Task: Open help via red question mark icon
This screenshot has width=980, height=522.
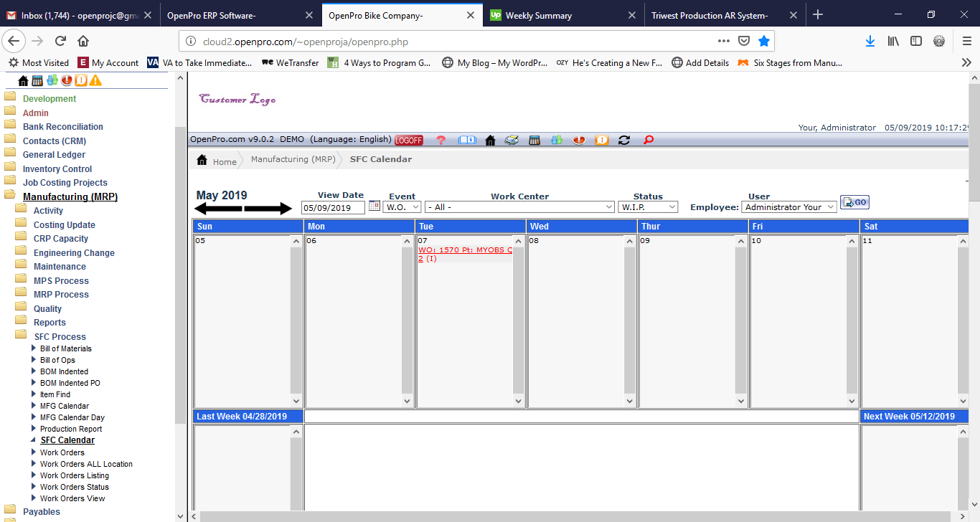Action: pos(441,141)
